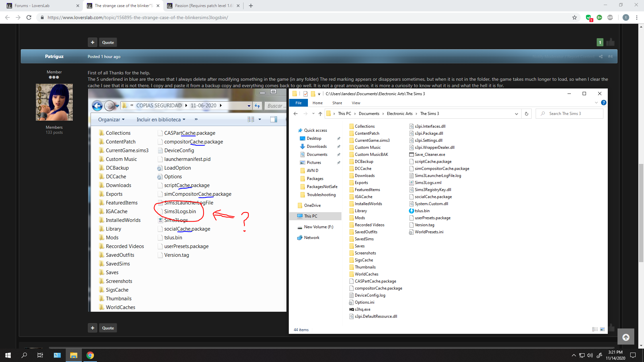
Task: Click Quote button above Patriguz's post
Action: [108, 43]
